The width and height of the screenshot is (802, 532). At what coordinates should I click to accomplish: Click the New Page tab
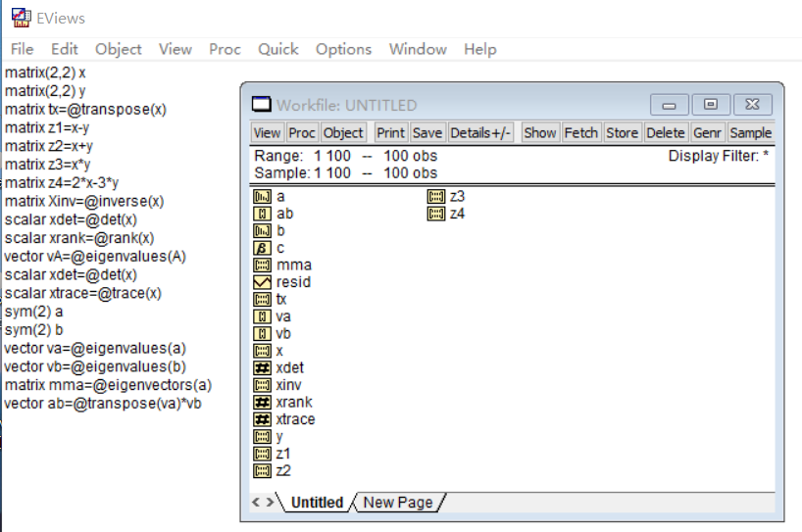(x=398, y=503)
